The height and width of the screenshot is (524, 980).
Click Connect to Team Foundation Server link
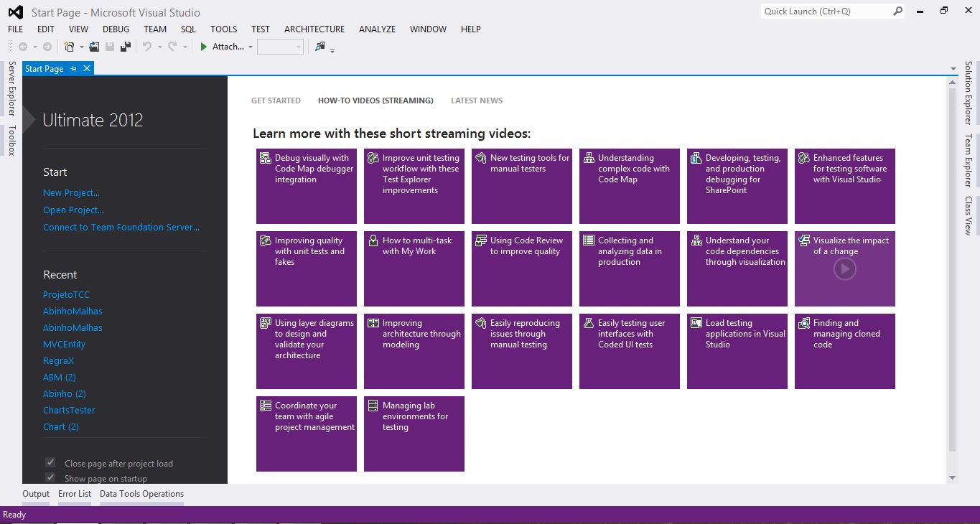(121, 227)
